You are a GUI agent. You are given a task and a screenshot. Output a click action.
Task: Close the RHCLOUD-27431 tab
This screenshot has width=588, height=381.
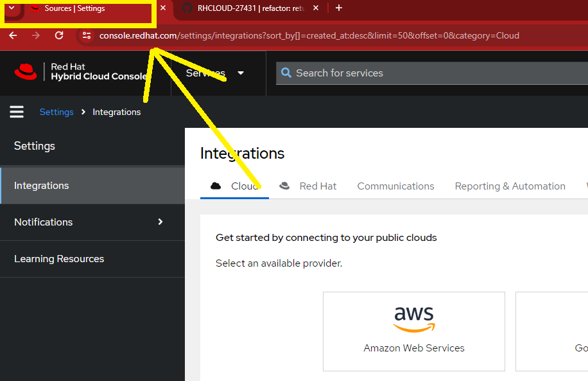[315, 8]
